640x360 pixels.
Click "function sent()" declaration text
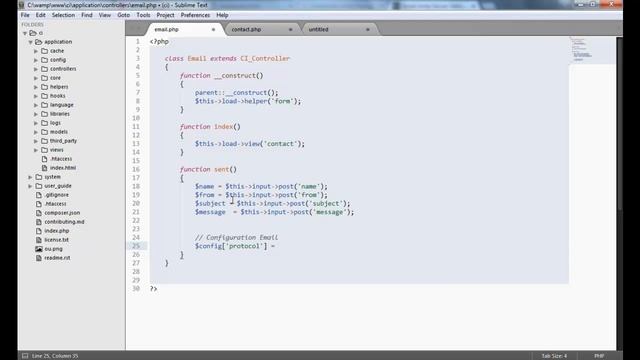(208, 169)
